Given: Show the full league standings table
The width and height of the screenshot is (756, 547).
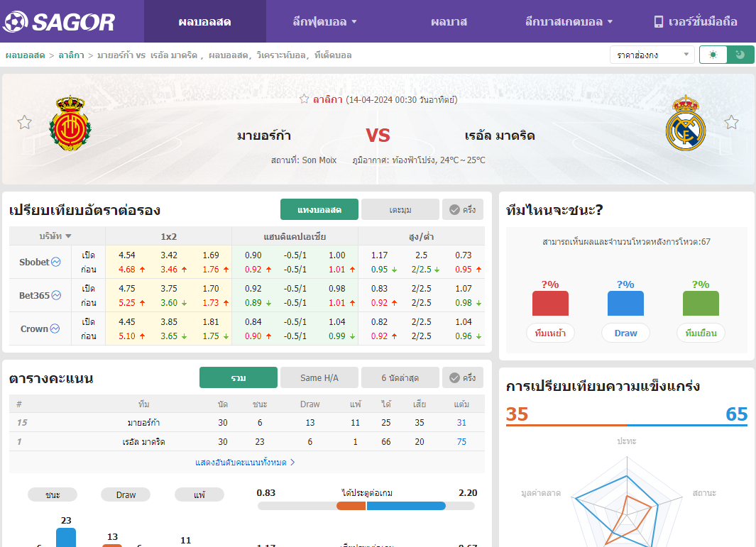Looking at the screenshot, I should [x=245, y=462].
